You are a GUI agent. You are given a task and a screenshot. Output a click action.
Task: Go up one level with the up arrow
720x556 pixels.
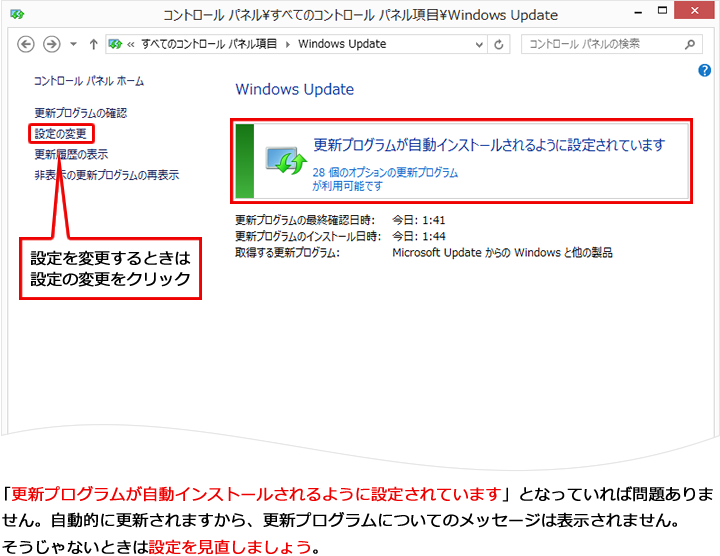click(94, 45)
